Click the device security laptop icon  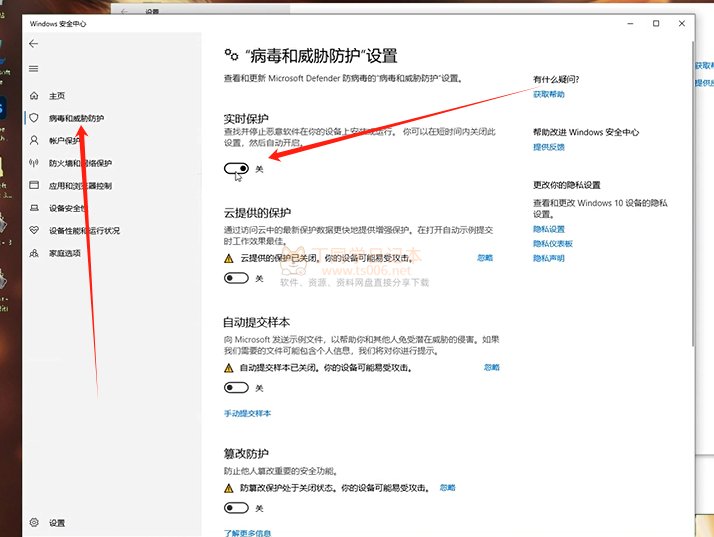[x=34, y=208]
